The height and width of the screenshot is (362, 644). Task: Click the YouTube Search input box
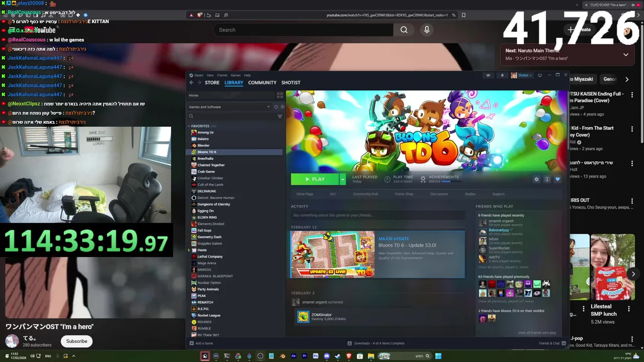pyautogui.click(x=304, y=30)
